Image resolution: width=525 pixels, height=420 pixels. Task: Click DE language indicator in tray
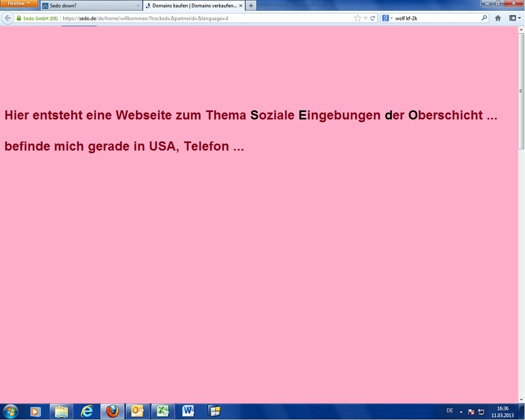click(449, 410)
